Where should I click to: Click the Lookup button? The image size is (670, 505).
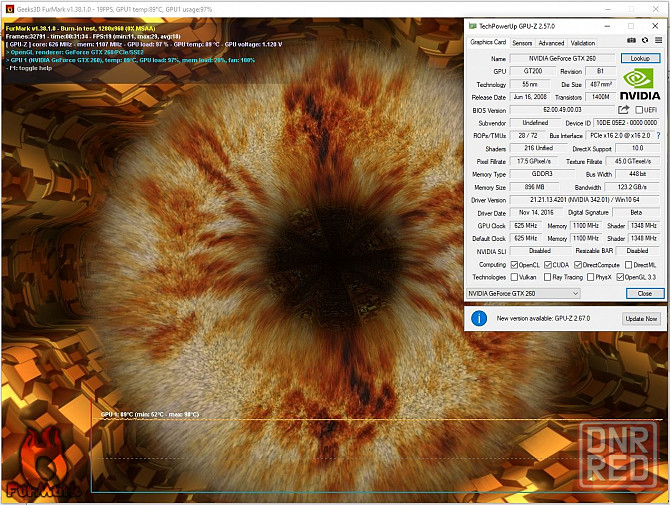[640, 58]
